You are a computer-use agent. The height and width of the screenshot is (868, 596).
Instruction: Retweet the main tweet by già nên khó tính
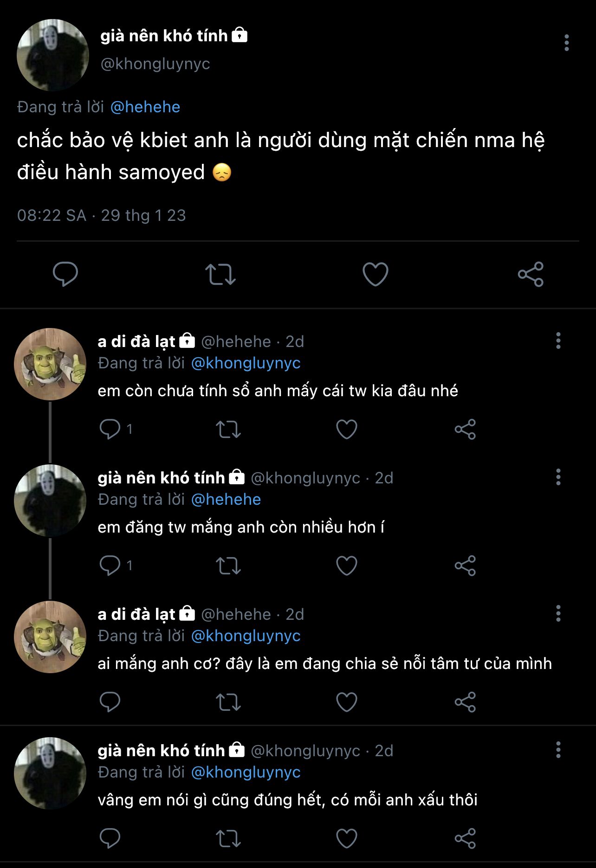(220, 274)
